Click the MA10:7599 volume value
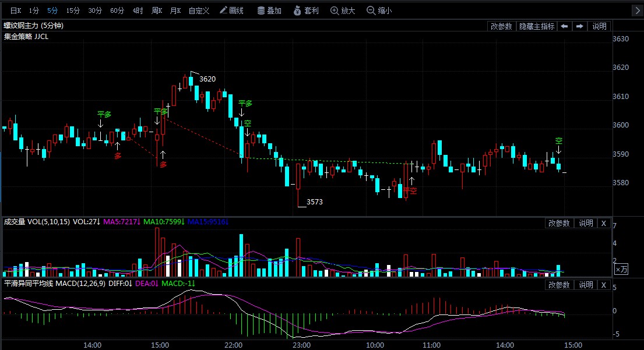This screenshot has height=350, width=644. 163,222
